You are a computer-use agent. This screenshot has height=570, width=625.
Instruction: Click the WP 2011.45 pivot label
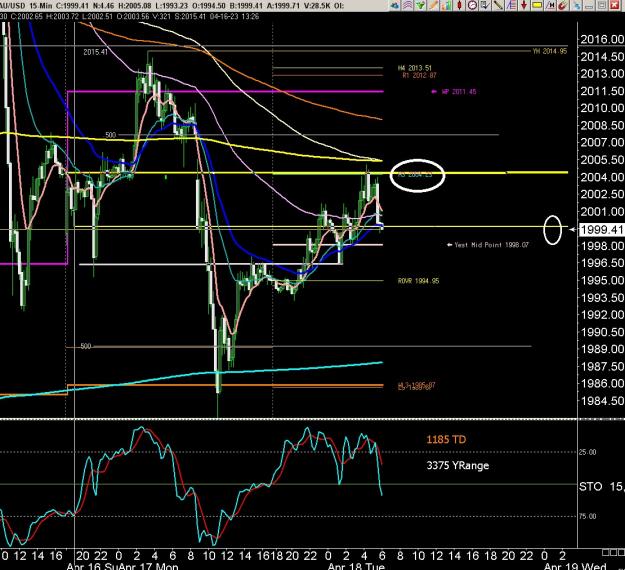tap(459, 92)
